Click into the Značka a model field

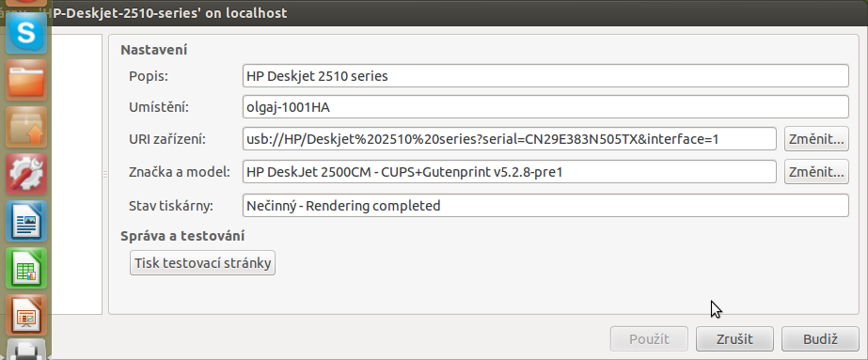pyautogui.click(x=510, y=172)
